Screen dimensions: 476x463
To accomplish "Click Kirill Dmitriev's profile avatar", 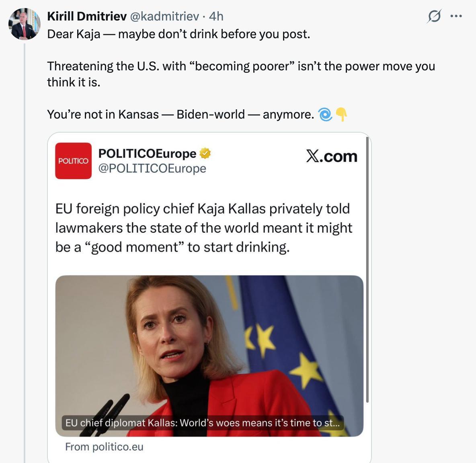I will pyautogui.click(x=25, y=24).
